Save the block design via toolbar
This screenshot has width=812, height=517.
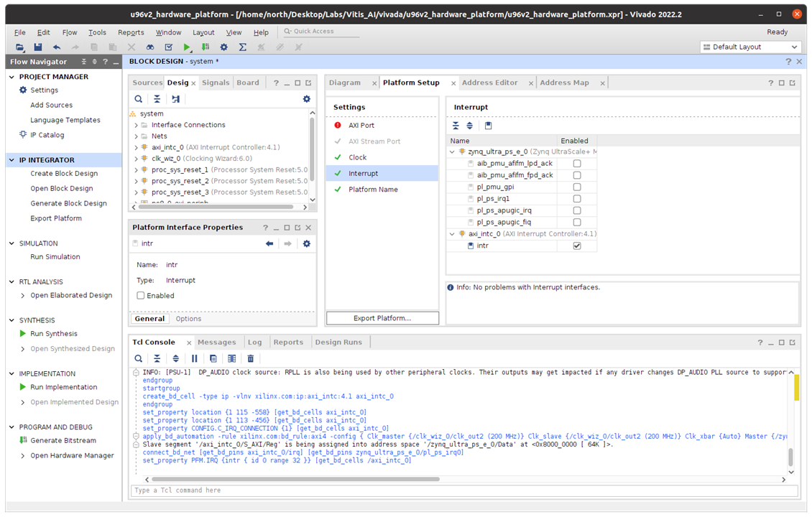pos(38,47)
